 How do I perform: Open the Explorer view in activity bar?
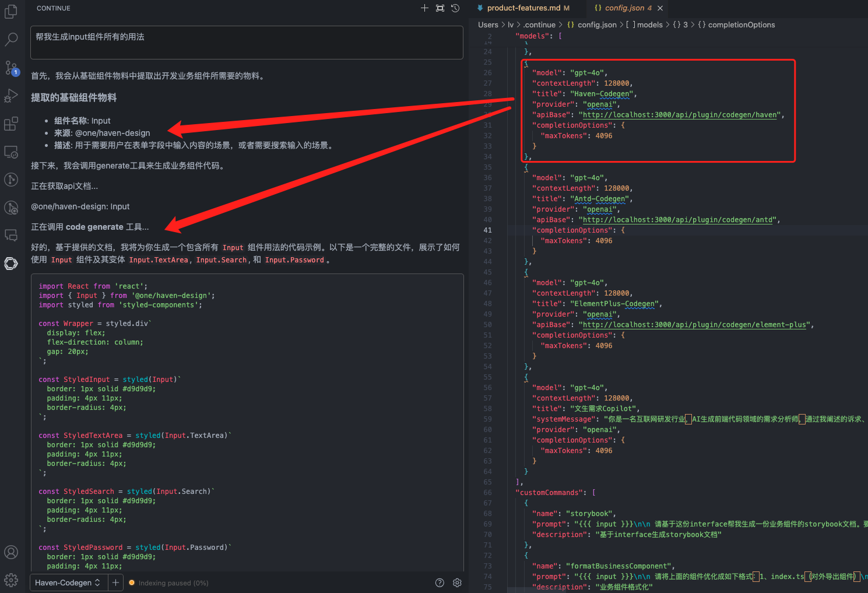coord(11,12)
